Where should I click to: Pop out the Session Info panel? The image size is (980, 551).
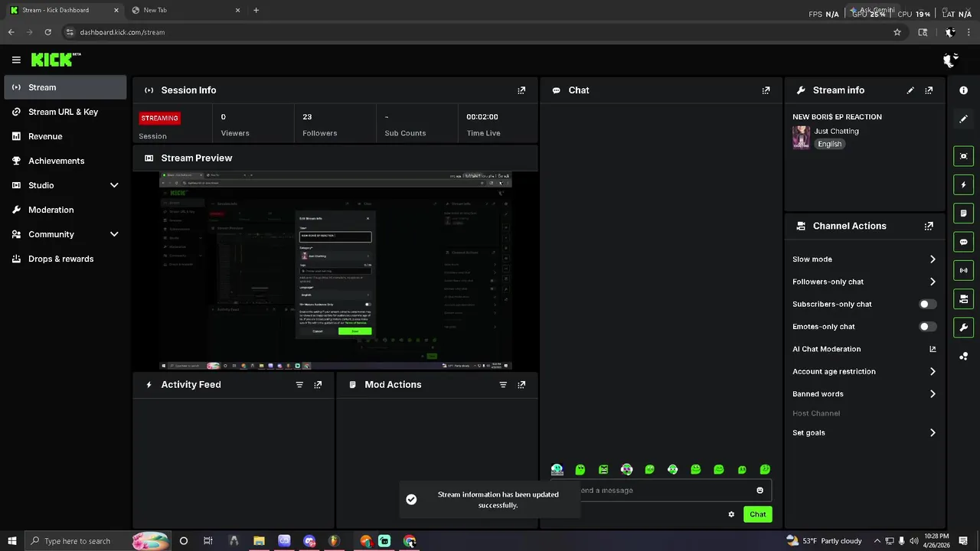521,90
